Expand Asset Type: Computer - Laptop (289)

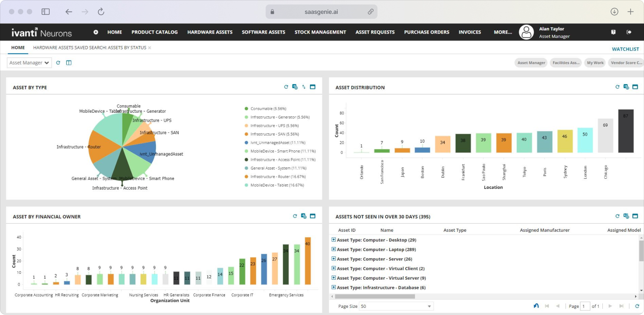(x=334, y=249)
